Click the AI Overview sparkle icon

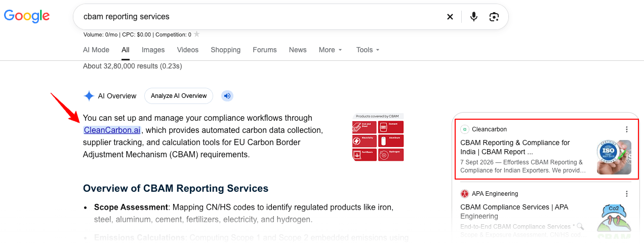point(89,96)
